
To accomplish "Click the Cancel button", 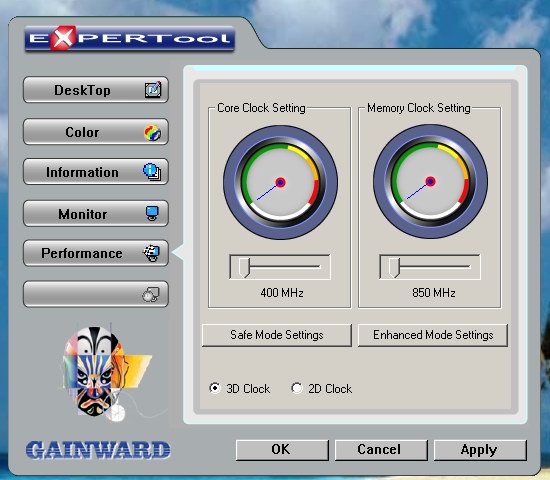I will click(381, 450).
